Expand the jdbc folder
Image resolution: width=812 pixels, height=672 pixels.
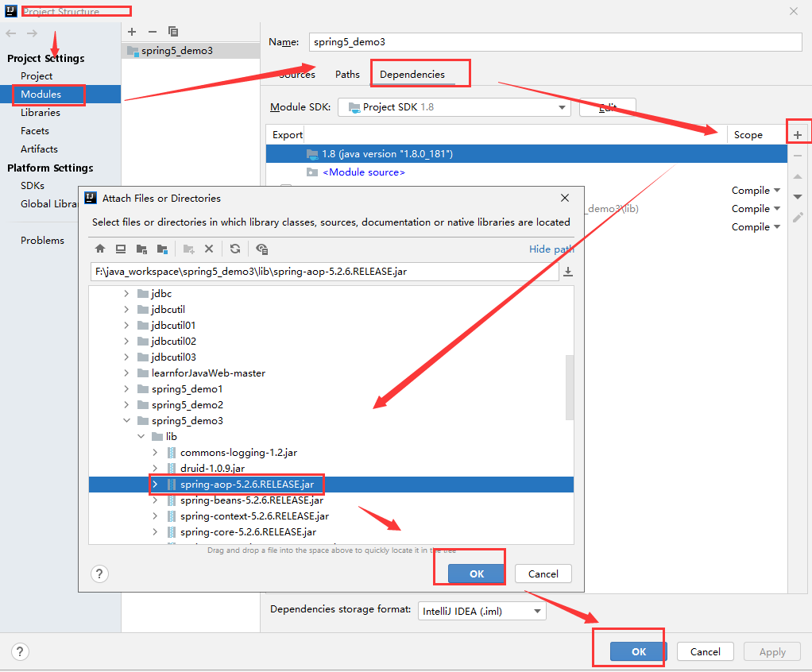click(x=126, y=294)
